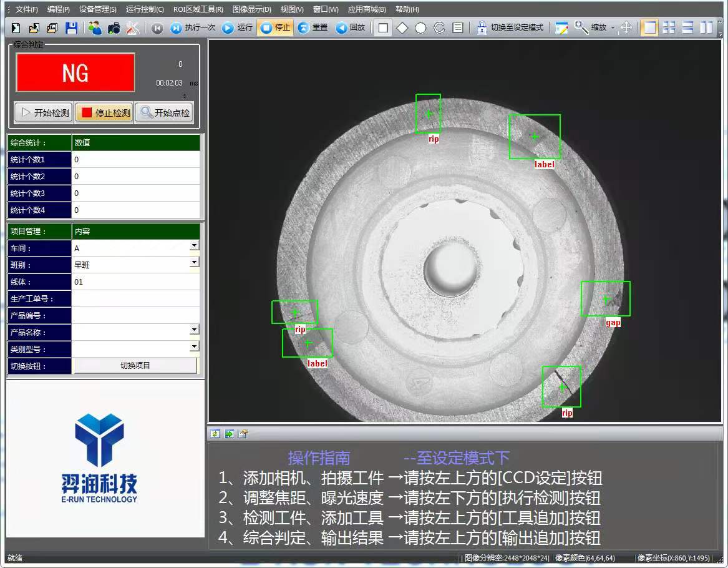728x568 pixels.
Task: Toggle the two vertical columns layout
Action: (x=706, y=28)
